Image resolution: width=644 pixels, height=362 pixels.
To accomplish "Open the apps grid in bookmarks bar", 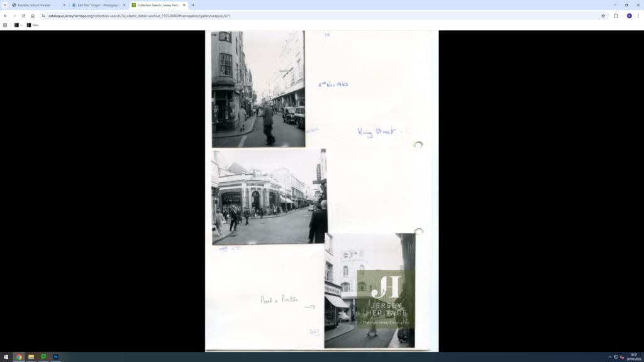I will click(6, 25).
